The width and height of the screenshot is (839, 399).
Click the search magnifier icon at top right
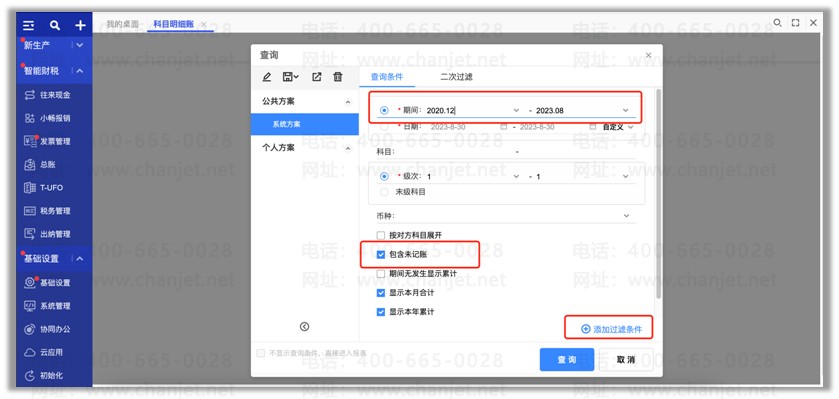pyautogui.click(x=777, y=22)
